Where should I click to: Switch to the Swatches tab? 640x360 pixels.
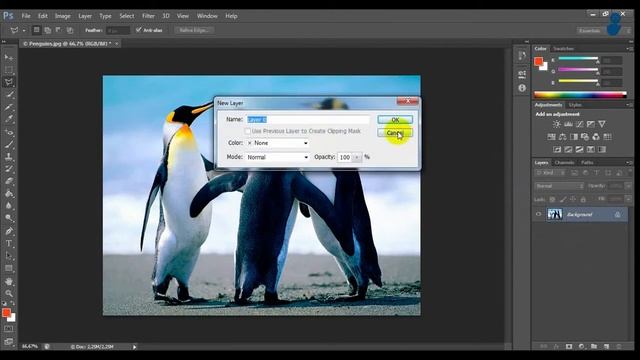[563, 49]
